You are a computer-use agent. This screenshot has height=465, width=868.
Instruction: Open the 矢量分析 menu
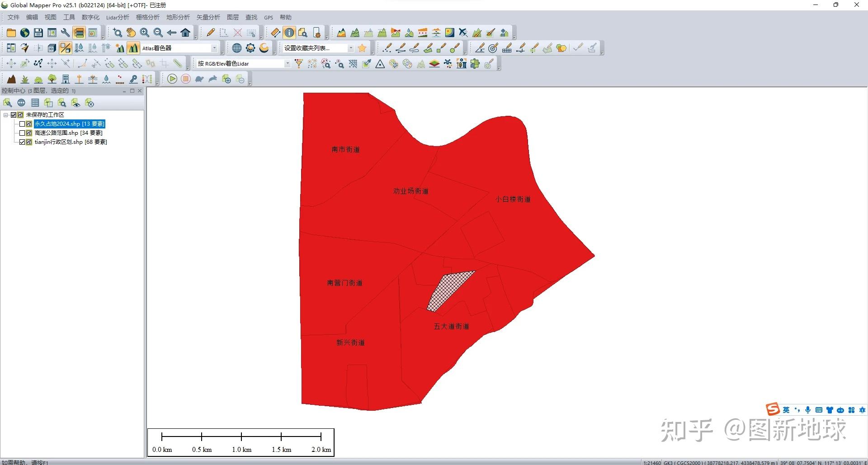point(208,17)
